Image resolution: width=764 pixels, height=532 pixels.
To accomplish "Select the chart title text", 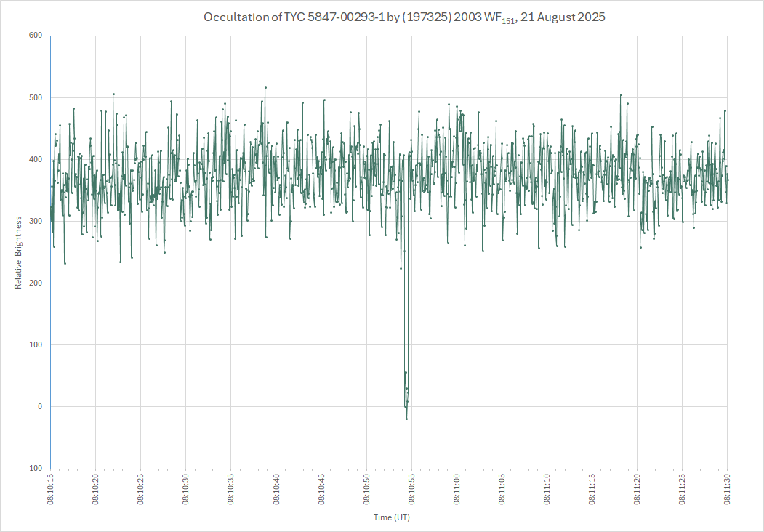I will [403, 17].
